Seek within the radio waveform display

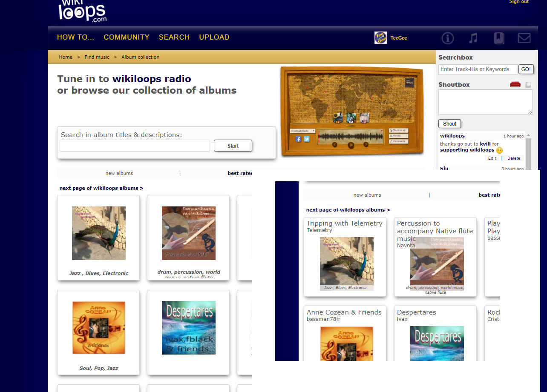(x=351, y=137)
